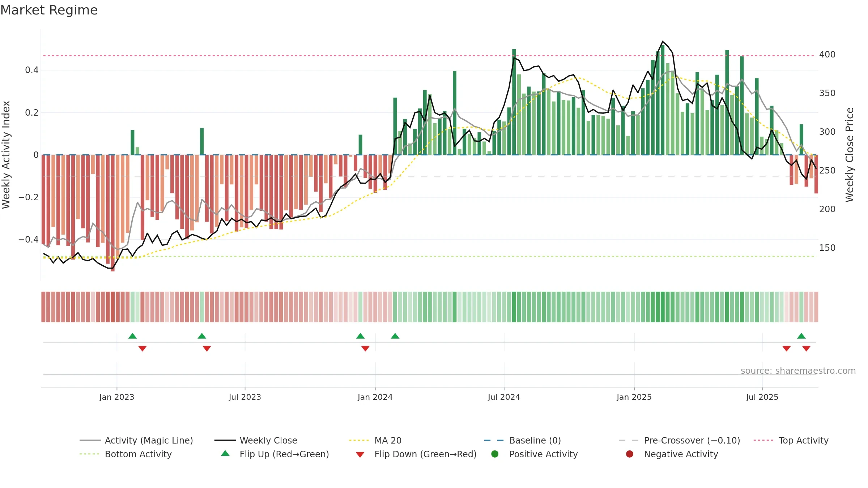
Task: Click the red down-triangle icon in legend
Action: [x=360, y=454]
